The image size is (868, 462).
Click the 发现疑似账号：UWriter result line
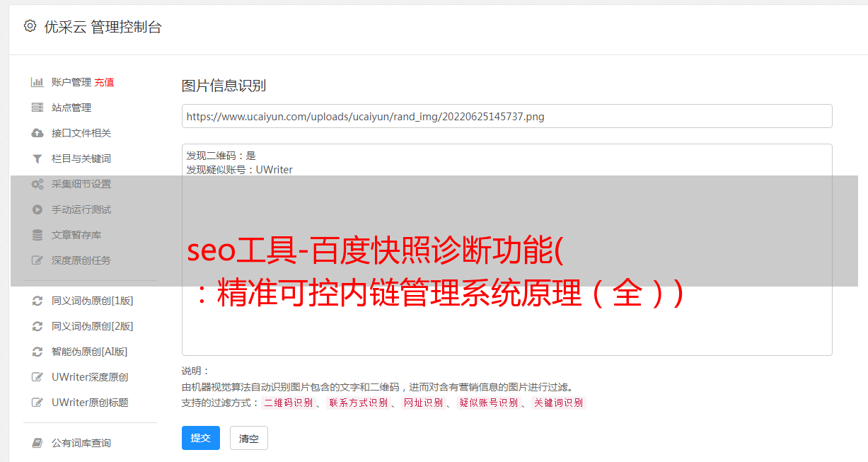click(x=240, y=170)
